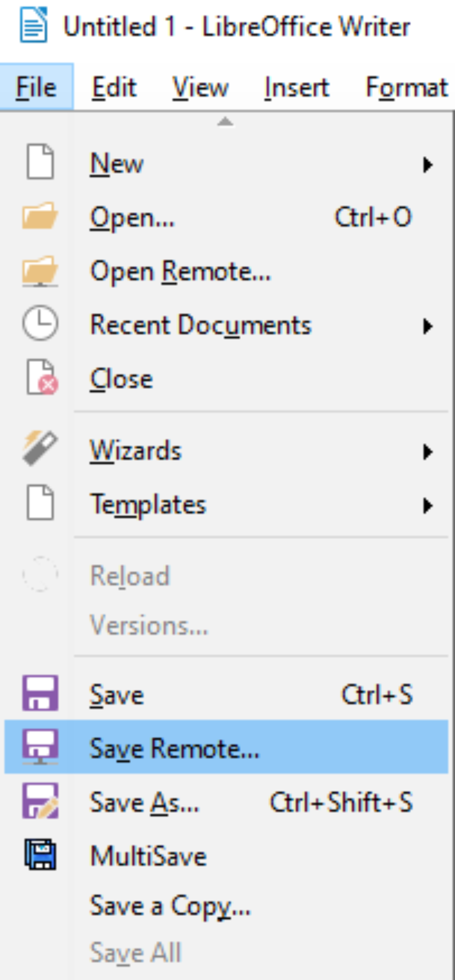
Task: Choose Save Remote... from File menu
Action: [x=174, y=748]
